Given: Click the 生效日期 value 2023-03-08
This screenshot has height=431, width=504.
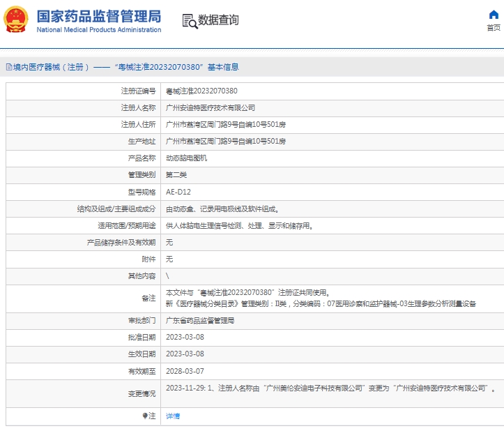Looking at the screenshot, I should coord(185,354).
